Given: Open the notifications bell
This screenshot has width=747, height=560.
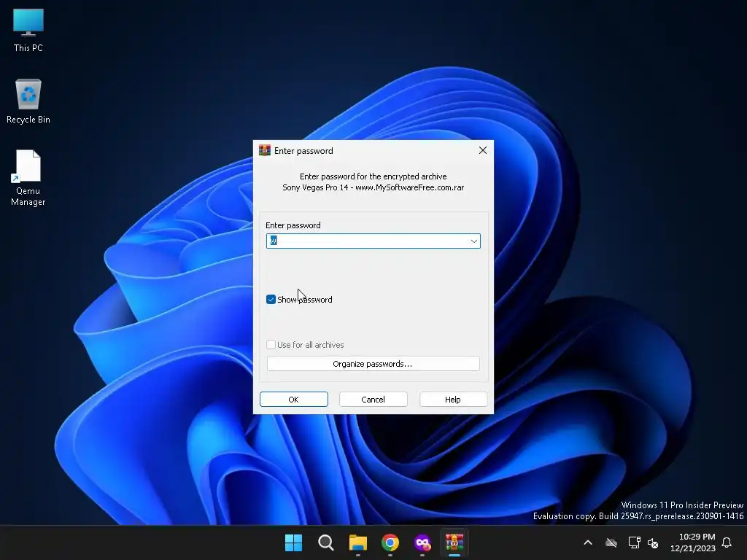Looking at the screenshot, I should 727,542.
